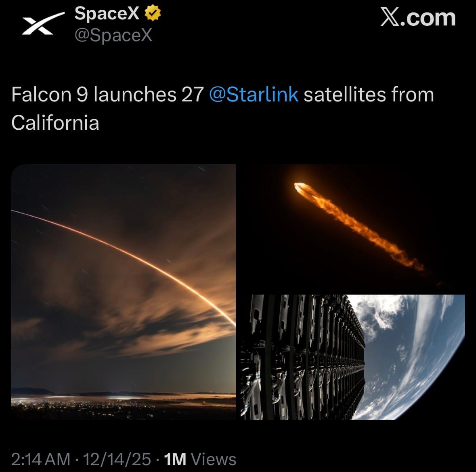Click the 12/14/25 post date

[x=117, y=459]
